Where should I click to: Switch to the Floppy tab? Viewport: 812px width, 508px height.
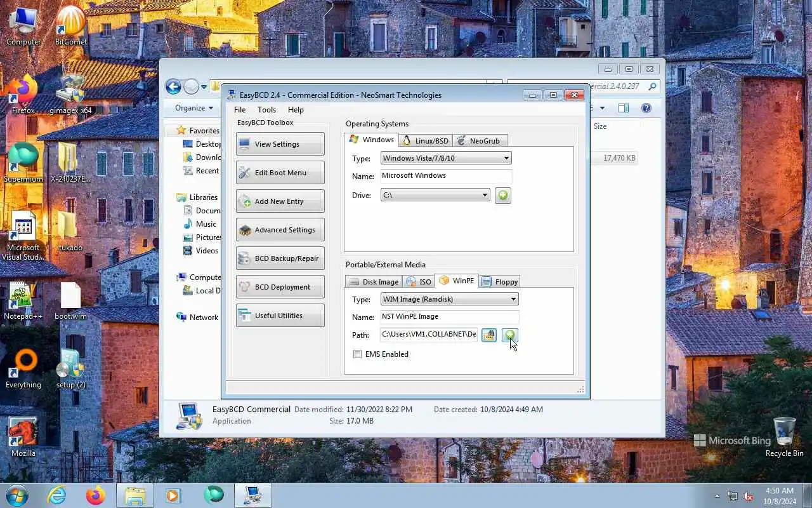coord(500,282)
